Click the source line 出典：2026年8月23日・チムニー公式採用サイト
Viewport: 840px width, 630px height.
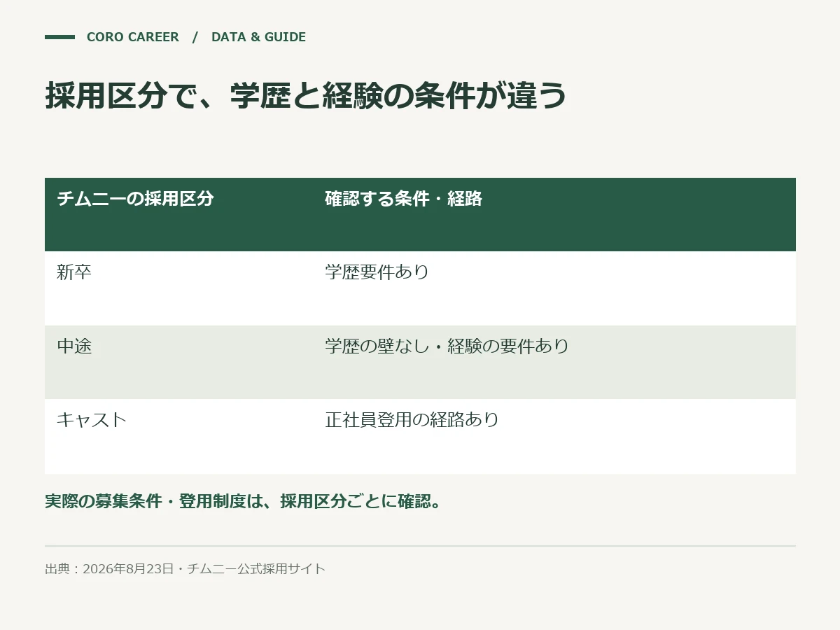pos(185,569)
